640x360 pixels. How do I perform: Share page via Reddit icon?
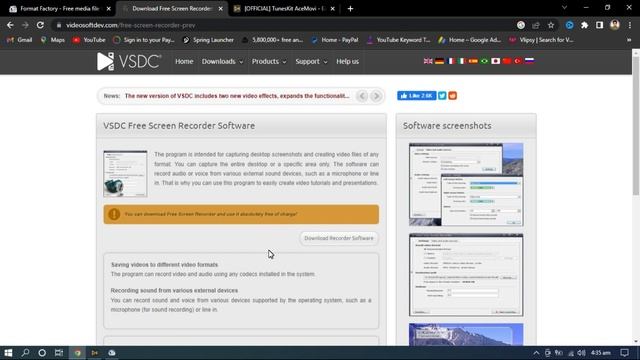point(453,96)
